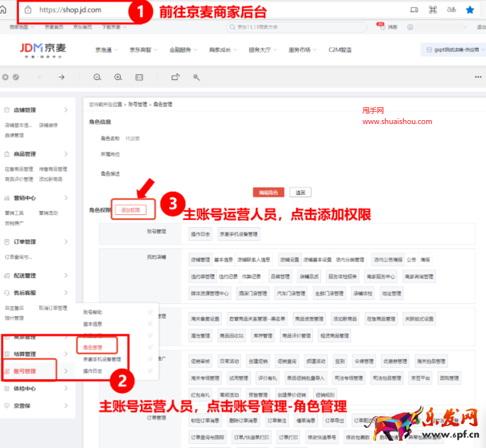Click the red 编辑角色 button
This screenshot has width=486, height=448.
pyautogui.click(x=268, y=192)
